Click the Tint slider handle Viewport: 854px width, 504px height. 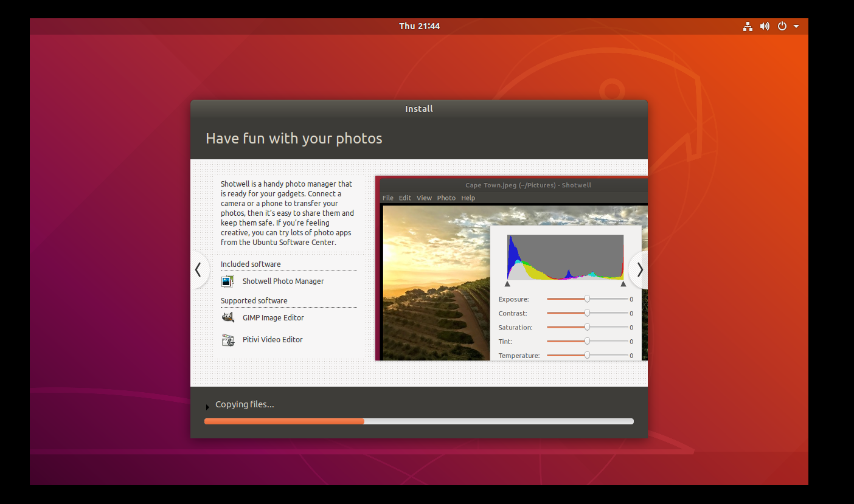coord(587,341)
